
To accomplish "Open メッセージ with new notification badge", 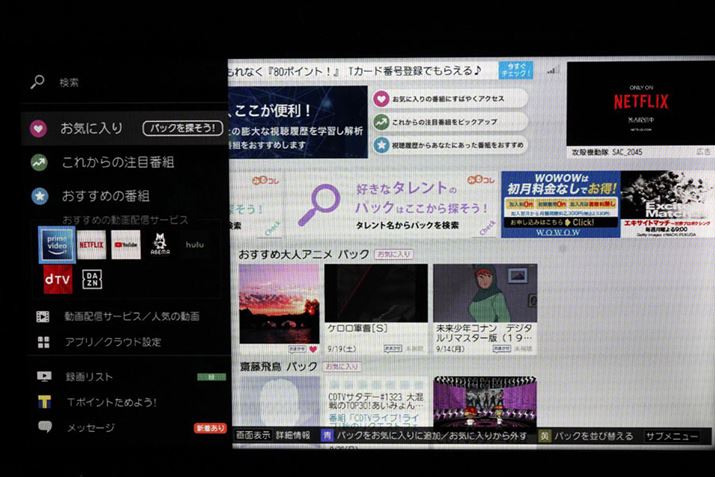I will (x=90, y=427).
